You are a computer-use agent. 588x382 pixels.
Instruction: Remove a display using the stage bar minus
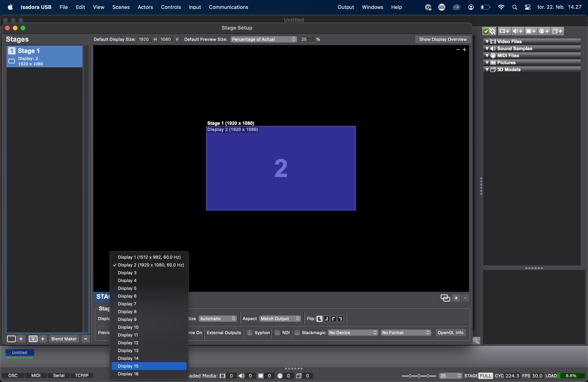[465, 298]
